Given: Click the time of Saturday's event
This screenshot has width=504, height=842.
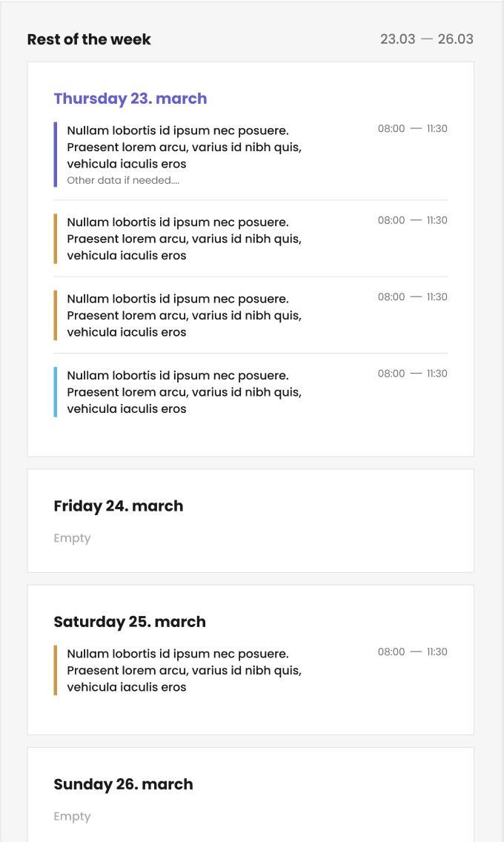Looking at the screenshot, I should pyautogui.click(x=412, y=652).
